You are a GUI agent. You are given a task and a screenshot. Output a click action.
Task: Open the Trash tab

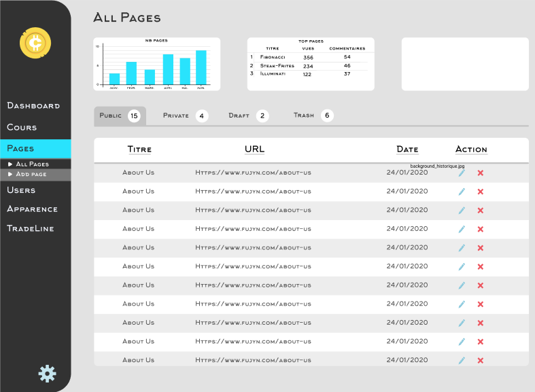pos(304,116)
